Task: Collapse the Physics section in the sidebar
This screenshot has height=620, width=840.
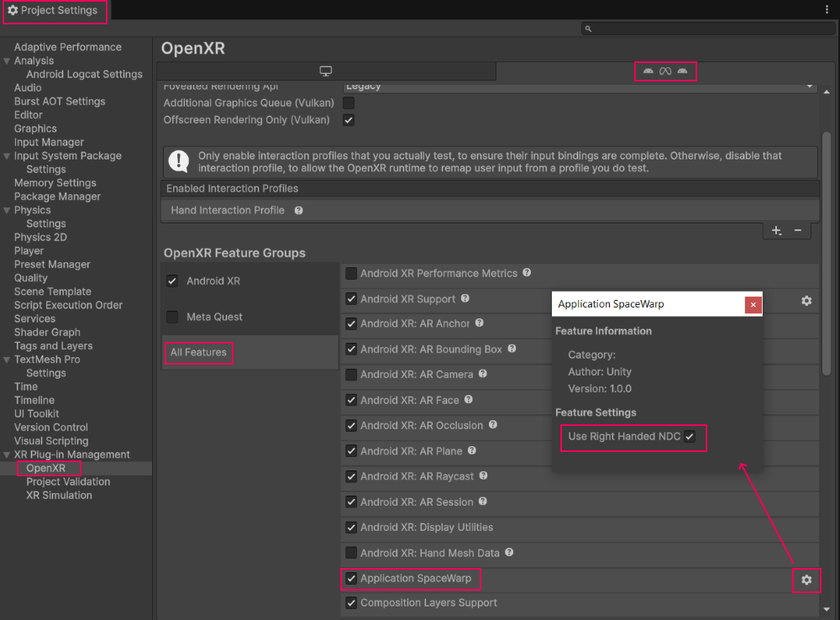Action: [x=7, y=209]
